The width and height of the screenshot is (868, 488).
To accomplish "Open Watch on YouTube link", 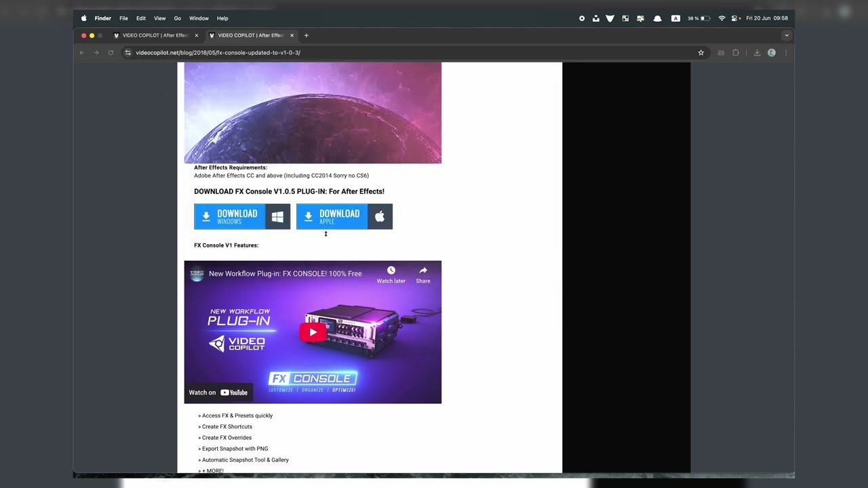I will tap(218, 392).
